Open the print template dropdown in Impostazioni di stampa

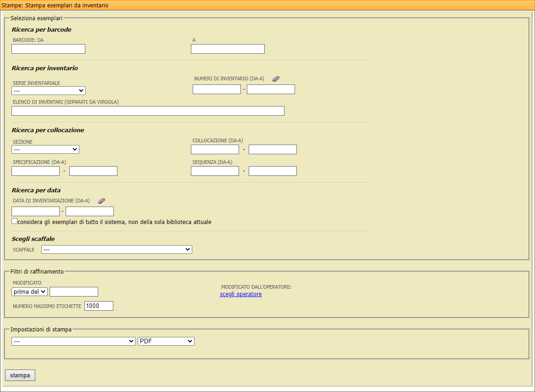(73, 341)
